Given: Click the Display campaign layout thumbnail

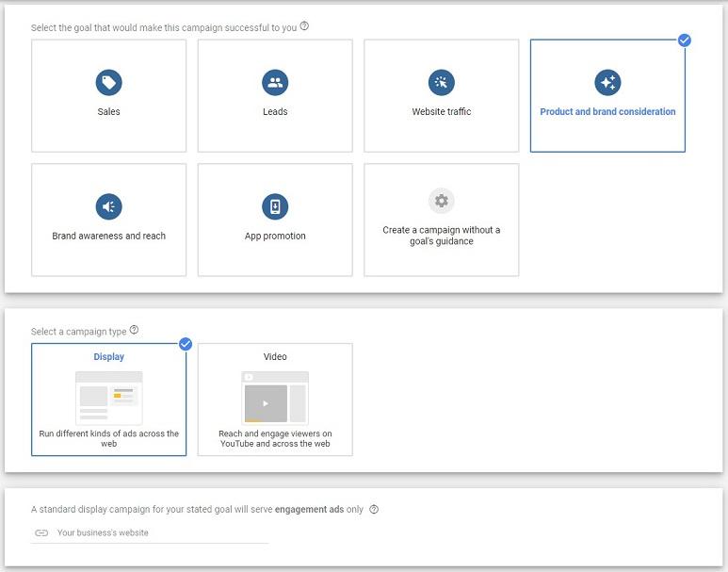Looking at the screenshot, I should coord(108,398).
